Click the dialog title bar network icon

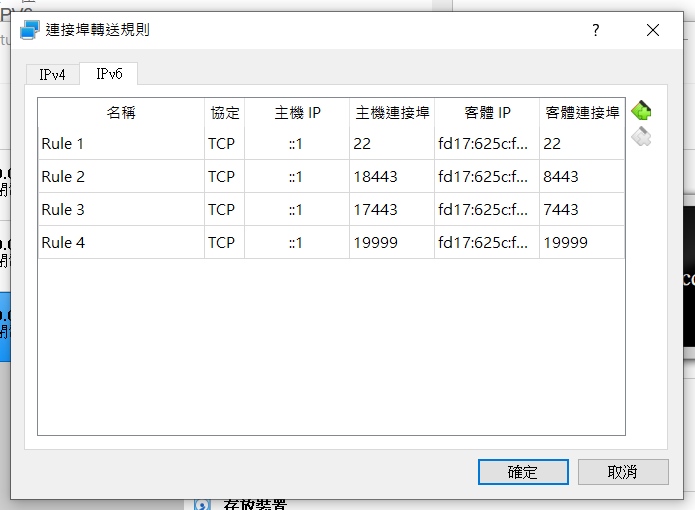(30, 30)
